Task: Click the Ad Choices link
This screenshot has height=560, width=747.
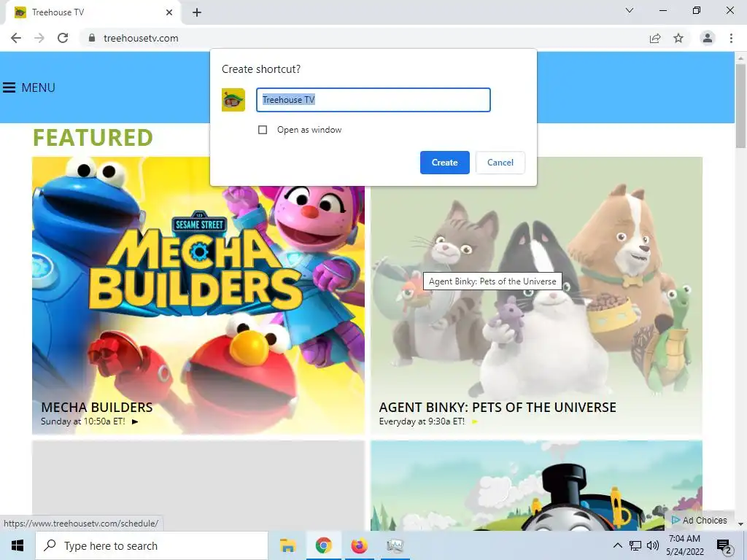Action: 700,521
